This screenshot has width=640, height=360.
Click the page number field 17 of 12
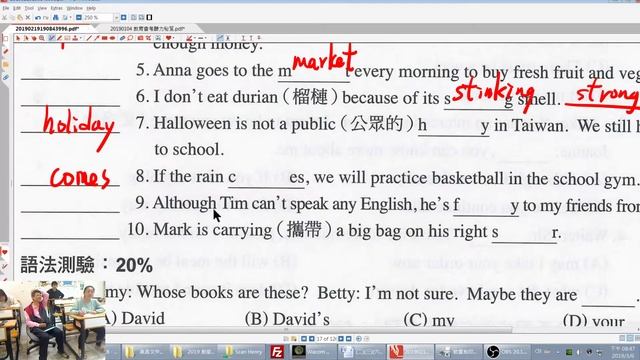(x=326, y=339)
